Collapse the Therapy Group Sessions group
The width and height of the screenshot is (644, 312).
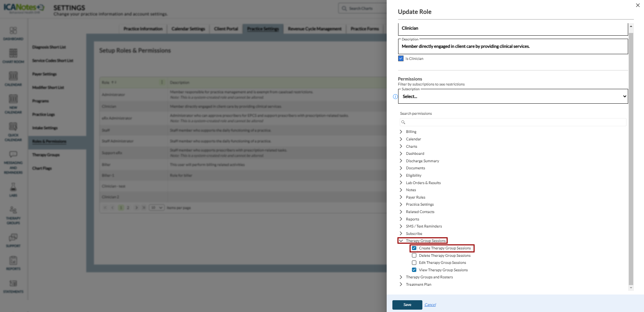click(x=401, y=241)
